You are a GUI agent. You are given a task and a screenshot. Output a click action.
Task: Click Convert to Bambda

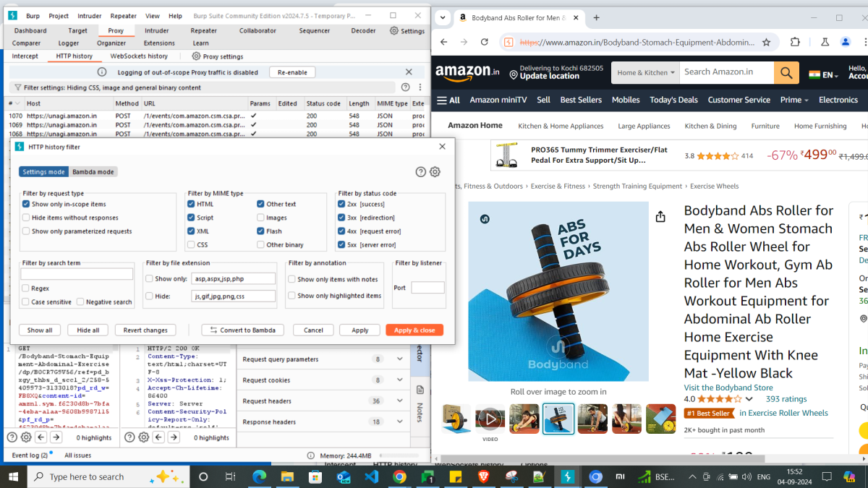(x=242, y=330)
